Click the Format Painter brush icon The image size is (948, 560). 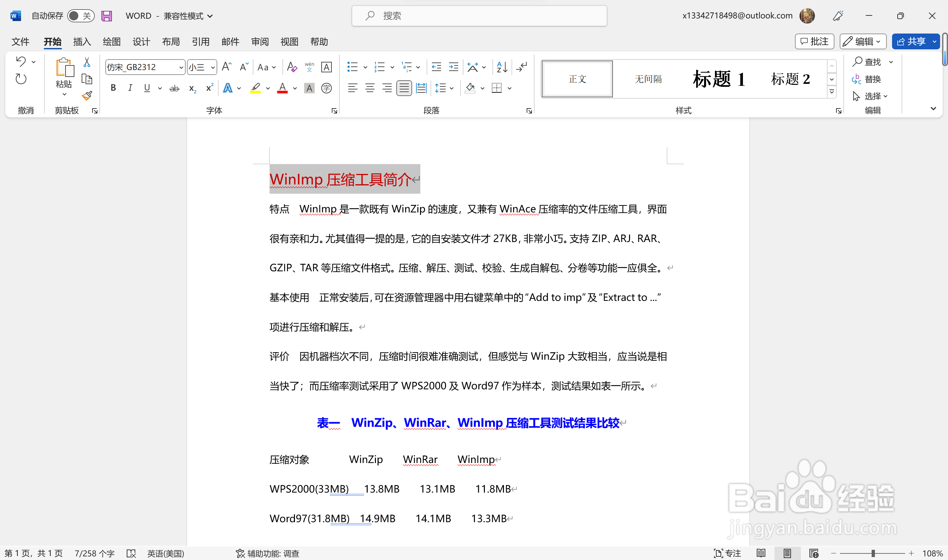(87, 96)
